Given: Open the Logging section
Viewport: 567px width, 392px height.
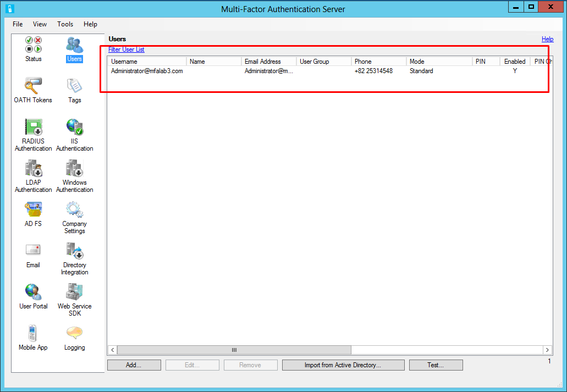Looking at the screenshot, I should [74, 338].
